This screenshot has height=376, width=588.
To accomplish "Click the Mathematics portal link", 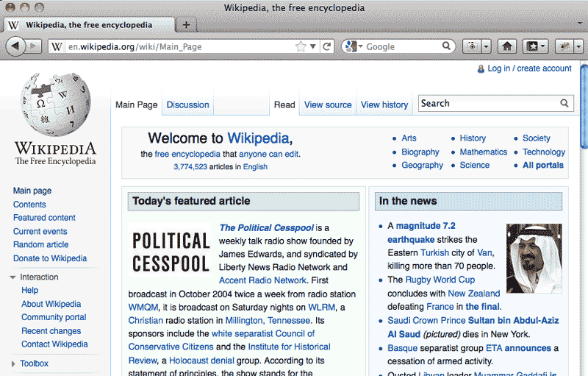I will 484,152.
